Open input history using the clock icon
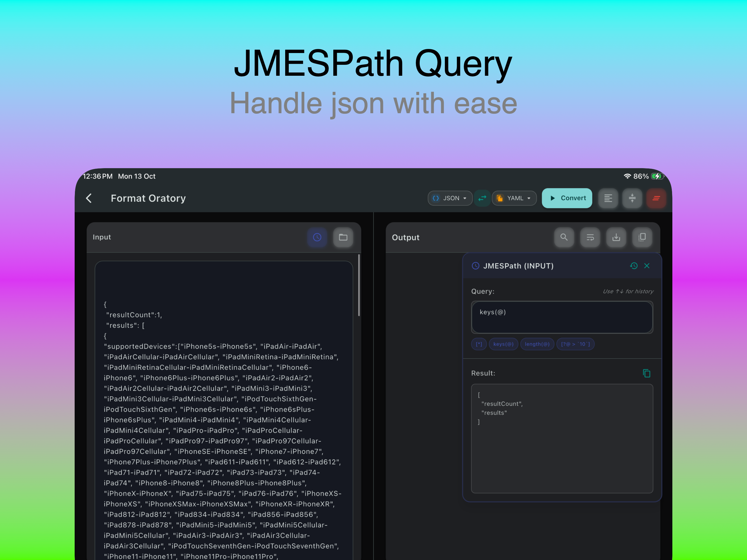Viewport: 747px width, 560px height. pyautogui.click(x=317, y=237)
